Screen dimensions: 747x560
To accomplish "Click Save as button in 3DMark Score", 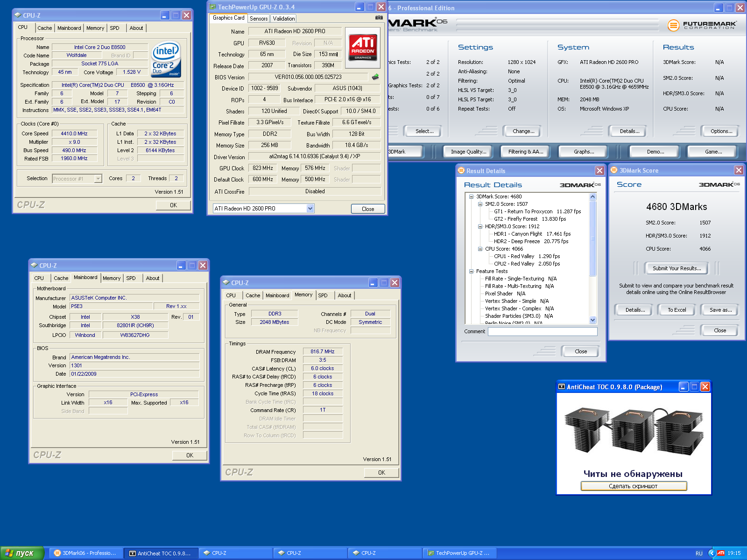I will tap(720, 310).
